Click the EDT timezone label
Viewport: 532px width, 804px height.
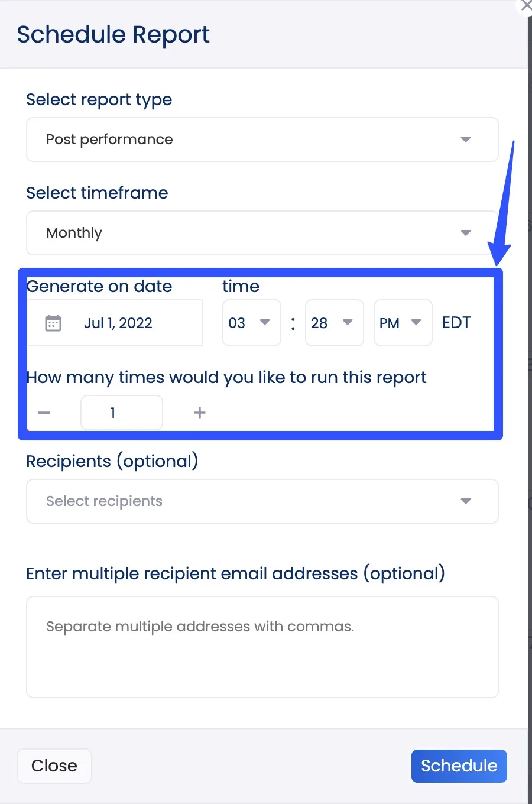pos(456,323)
